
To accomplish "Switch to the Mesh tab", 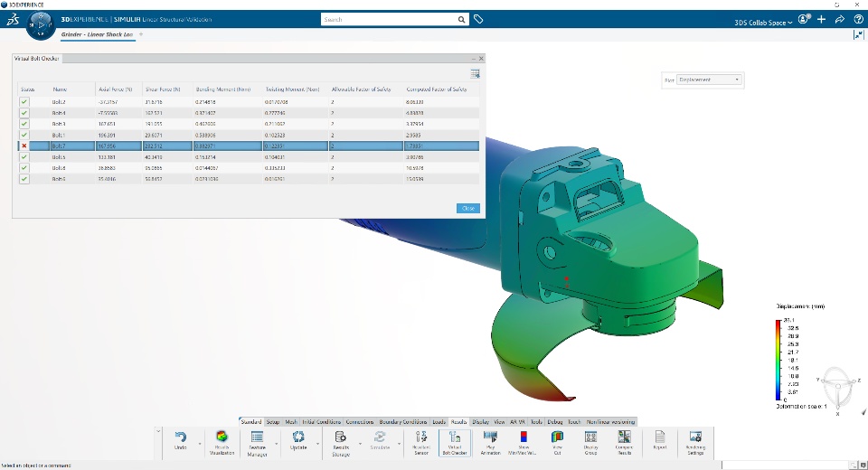I will pos(291,422).
